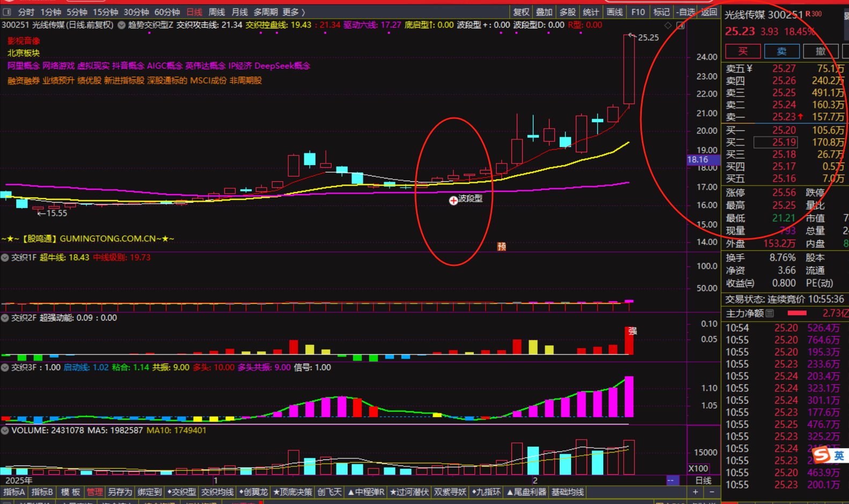Click the 波段型 plus marker on the chart

pyautogui.click(x=453, y=200)
